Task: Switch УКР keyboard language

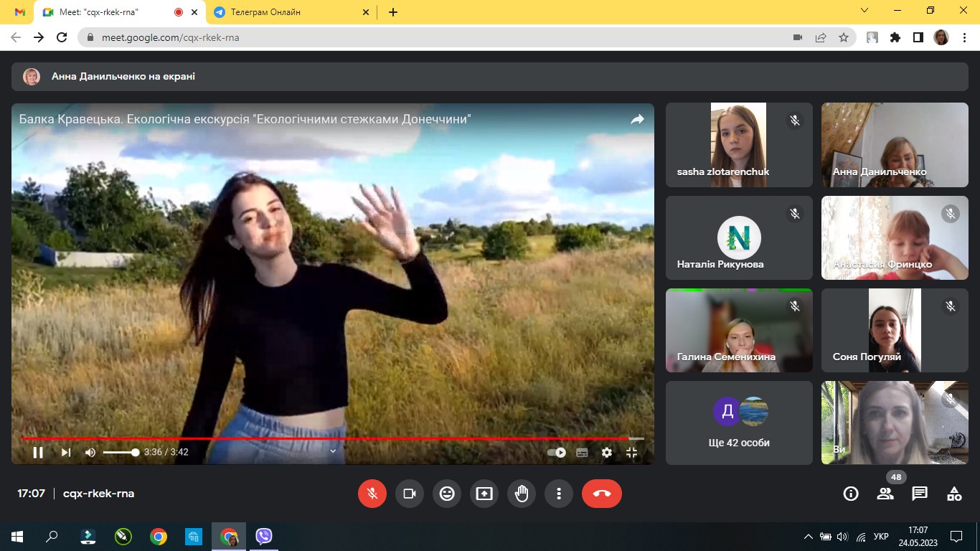Action: [x=882, y=536]
